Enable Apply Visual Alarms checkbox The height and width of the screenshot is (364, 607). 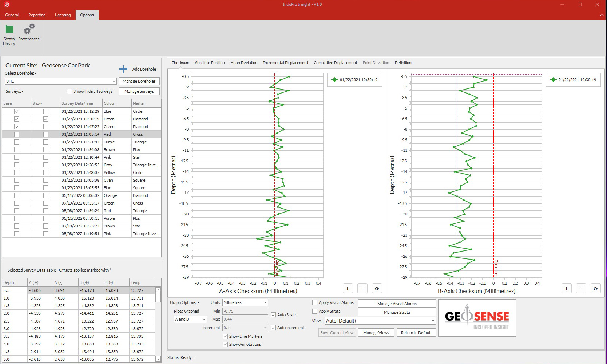[315, 302]
